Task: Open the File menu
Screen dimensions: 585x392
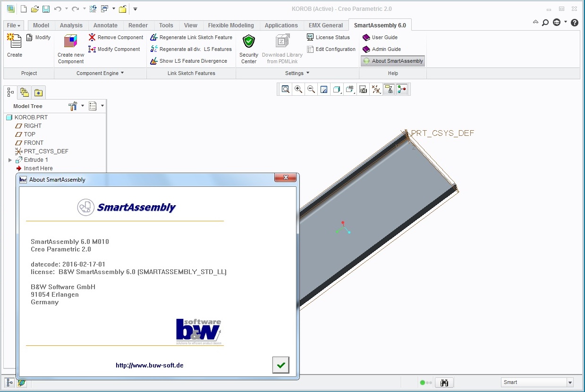Action: pos(13,25)
